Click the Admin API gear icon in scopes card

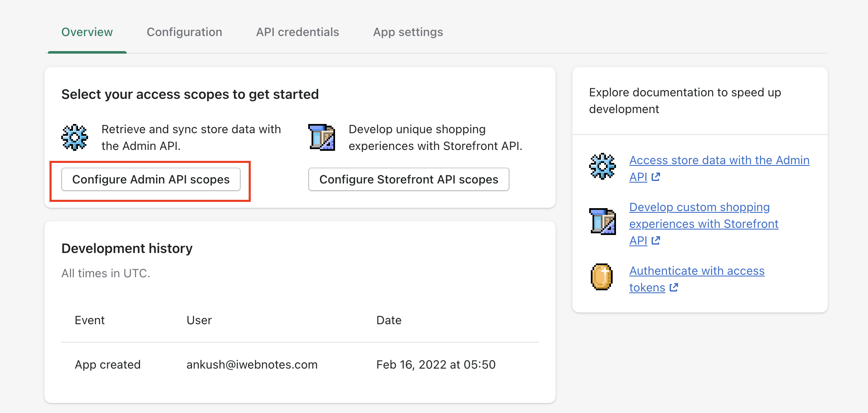[75, 137]
